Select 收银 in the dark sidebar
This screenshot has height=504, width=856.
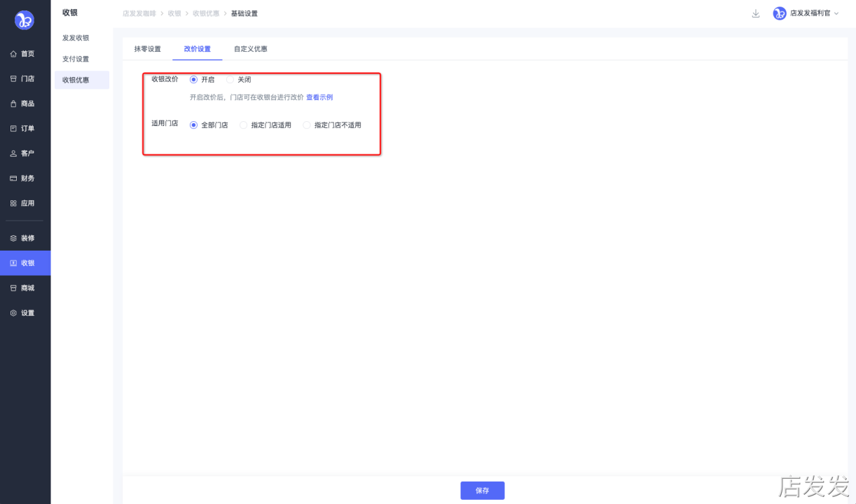[25, 263]
